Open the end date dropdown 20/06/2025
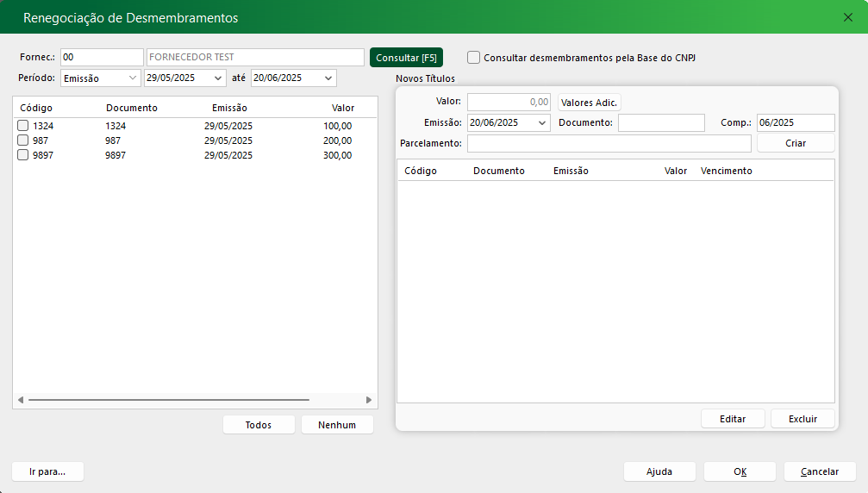This screenshot has width=868, height=493. 328,78
